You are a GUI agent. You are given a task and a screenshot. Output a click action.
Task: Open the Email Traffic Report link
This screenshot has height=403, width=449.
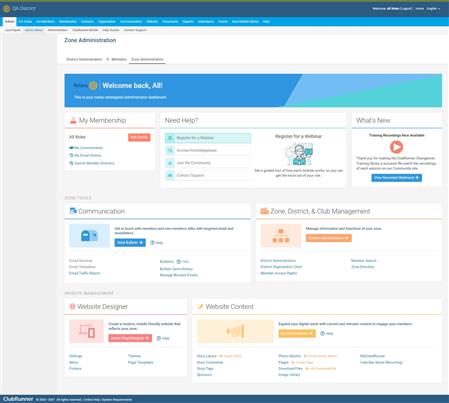[x=85, y=273]
